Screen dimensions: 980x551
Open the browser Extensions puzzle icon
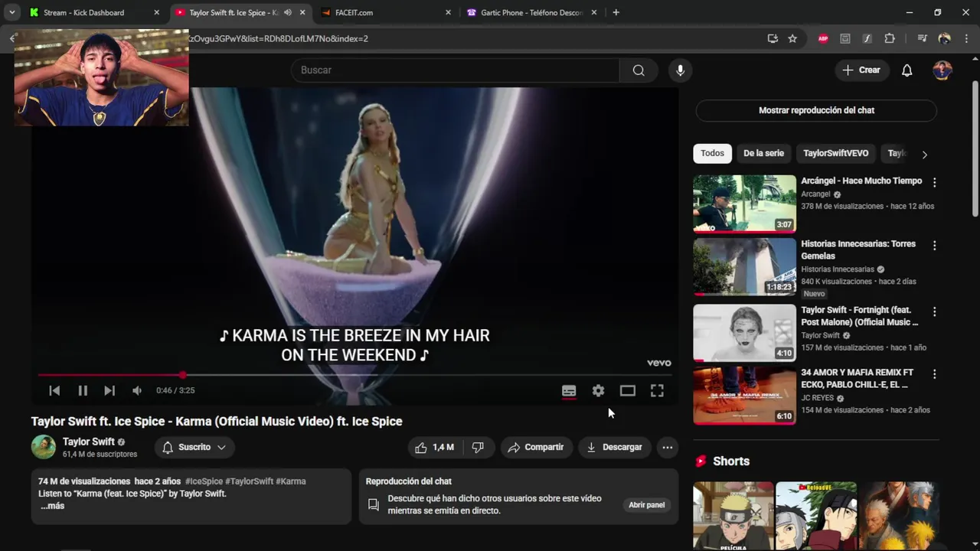coord(890,38)
